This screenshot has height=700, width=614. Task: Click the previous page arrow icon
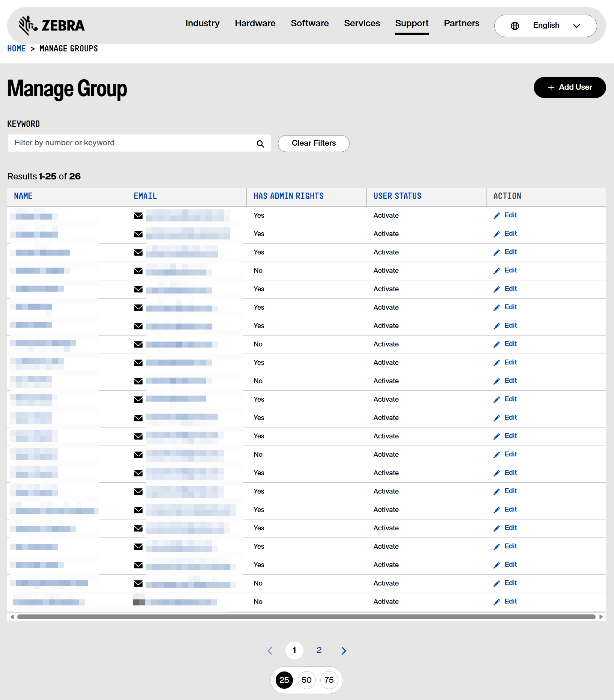tap(270, 650)
